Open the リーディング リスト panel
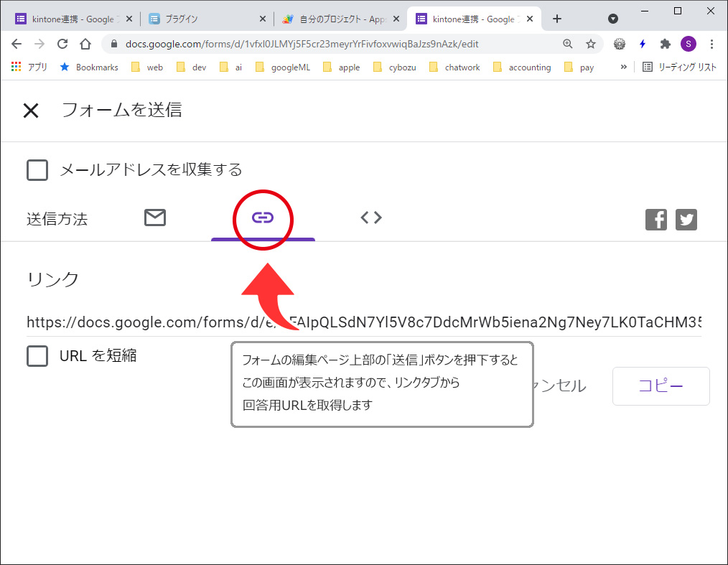 point(679,67)
